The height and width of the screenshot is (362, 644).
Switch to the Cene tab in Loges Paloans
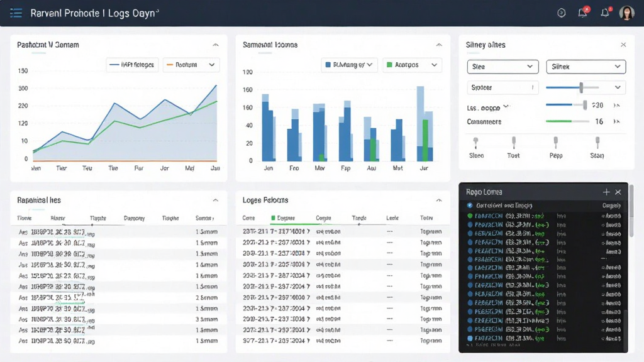tap(248, 218)
